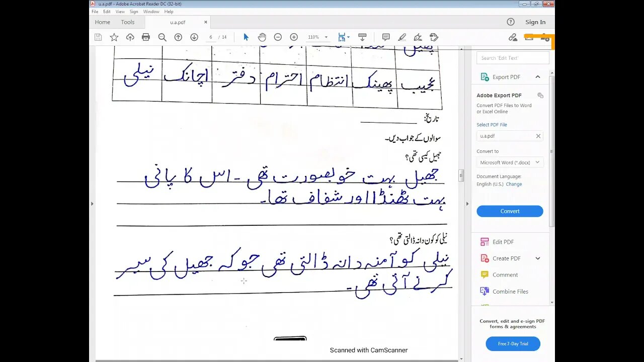Screen dimensions: 644x362
Task: Collapse the Export PDF section chevron
Action: click(538, 77)
